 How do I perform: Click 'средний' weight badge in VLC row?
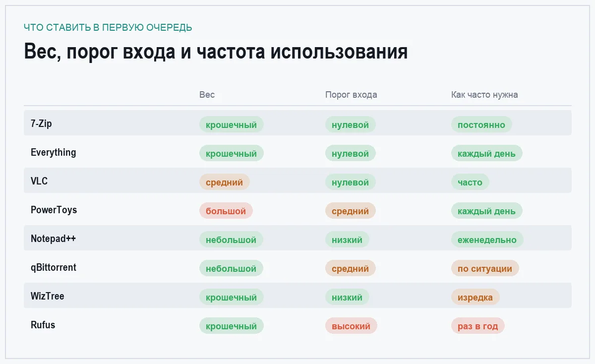225,182
